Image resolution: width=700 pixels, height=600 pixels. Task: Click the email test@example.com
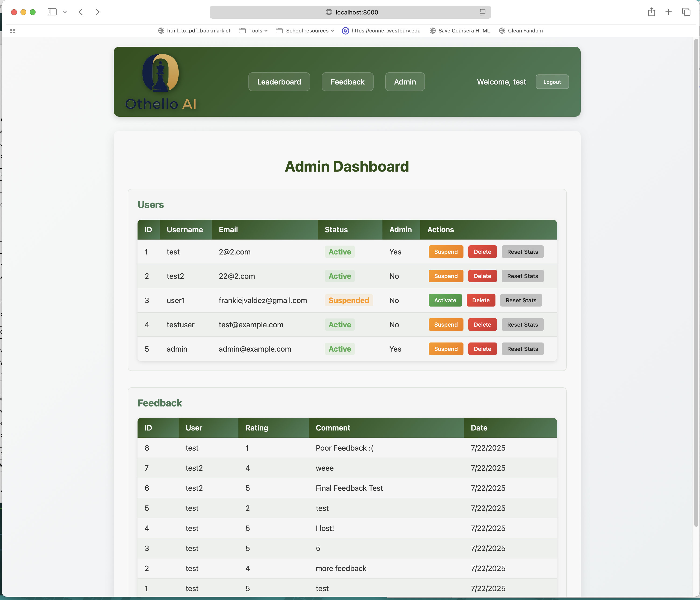[x=251, y=325]
